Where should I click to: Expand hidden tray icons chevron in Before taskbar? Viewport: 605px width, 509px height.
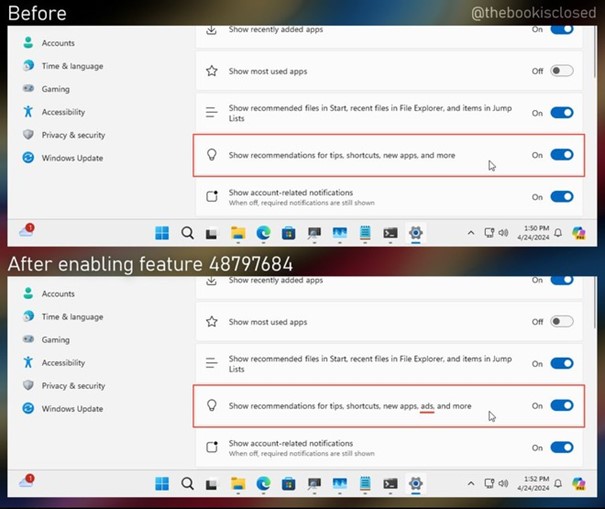(471, 233)
